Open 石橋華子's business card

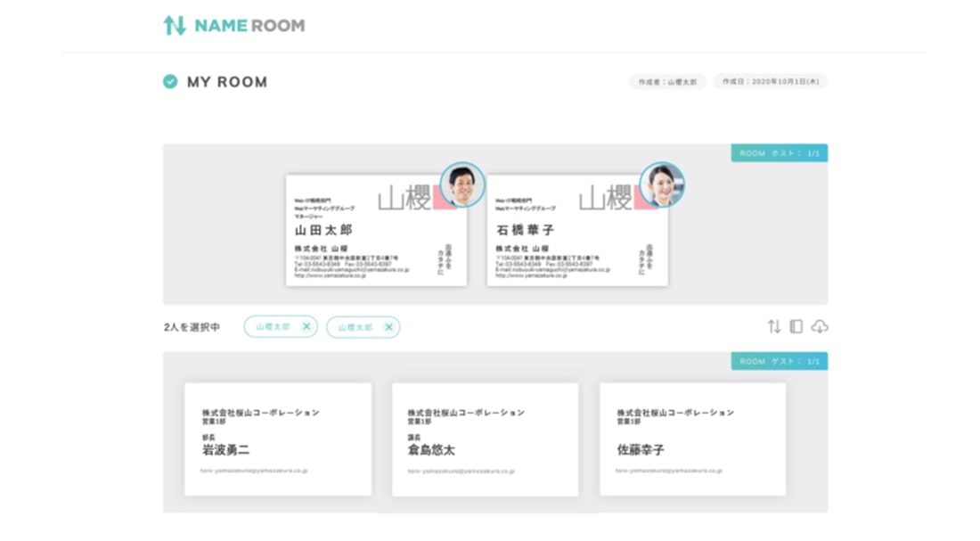pyautogui.click(x=577, y=230)
